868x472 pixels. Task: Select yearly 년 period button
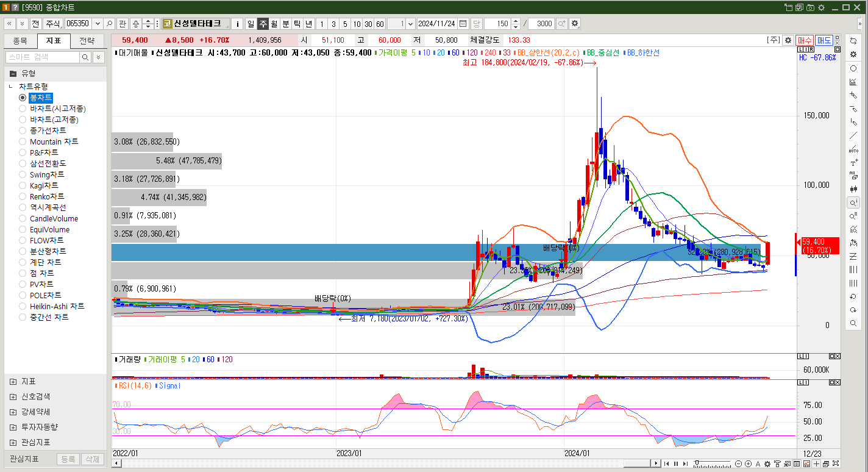tap(309, 24)
